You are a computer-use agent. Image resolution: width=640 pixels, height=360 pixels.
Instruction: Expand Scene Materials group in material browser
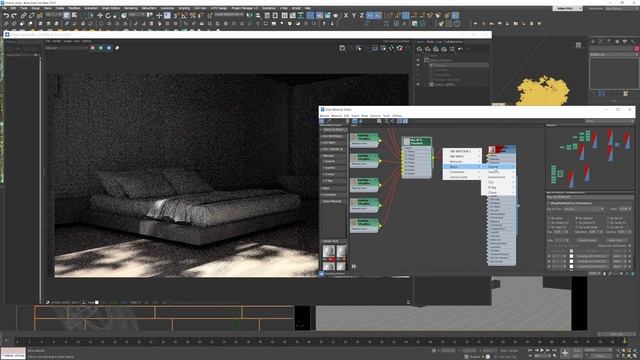(x=333, y=201)
